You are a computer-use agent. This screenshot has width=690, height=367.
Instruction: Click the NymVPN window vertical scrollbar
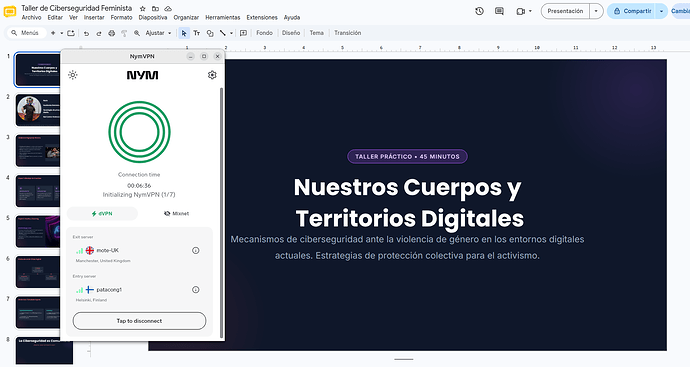pos(221,213)
